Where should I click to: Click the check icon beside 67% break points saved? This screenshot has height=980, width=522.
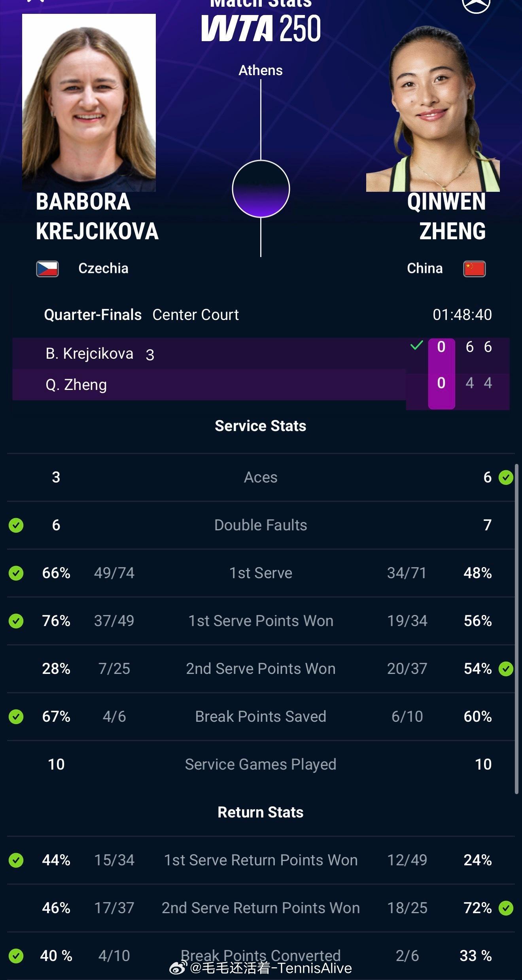click(16, 717)
